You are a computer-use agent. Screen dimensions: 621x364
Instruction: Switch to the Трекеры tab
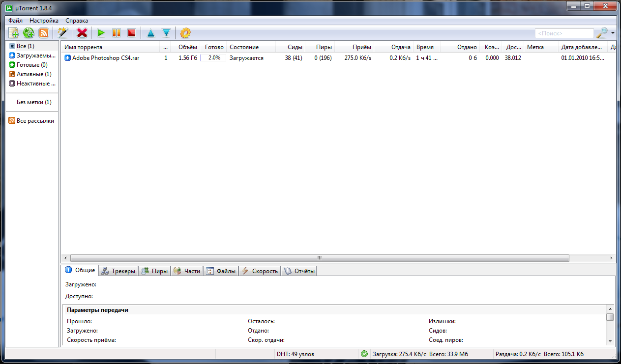118,271
